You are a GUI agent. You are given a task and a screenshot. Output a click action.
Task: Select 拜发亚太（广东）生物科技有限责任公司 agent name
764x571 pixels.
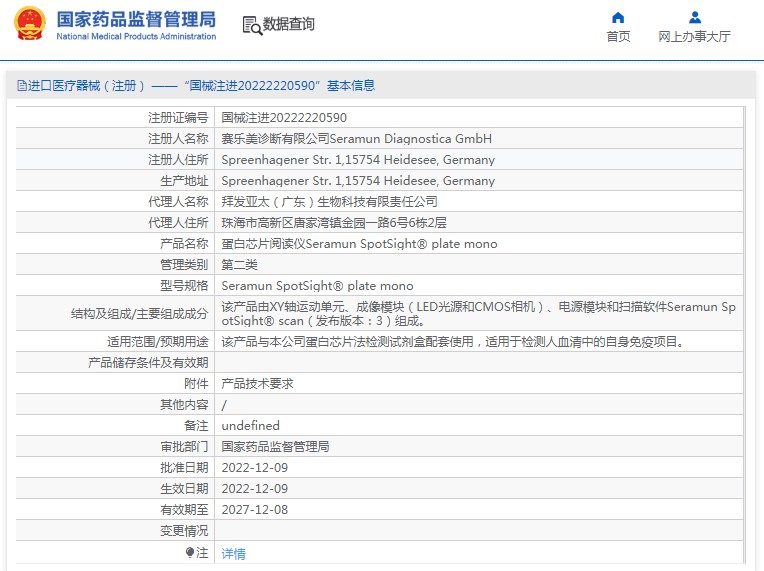click(x=329, y=202)
